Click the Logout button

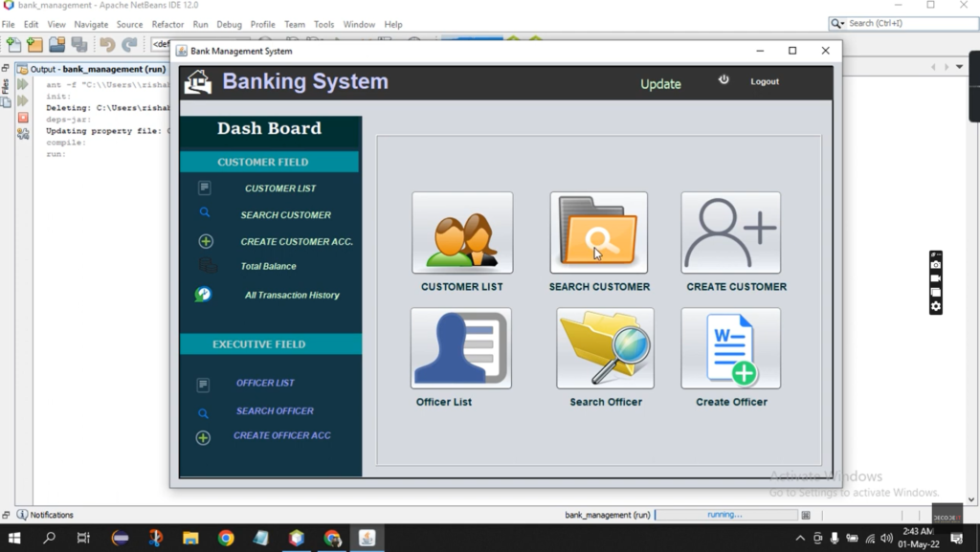[x=765, y=82]
